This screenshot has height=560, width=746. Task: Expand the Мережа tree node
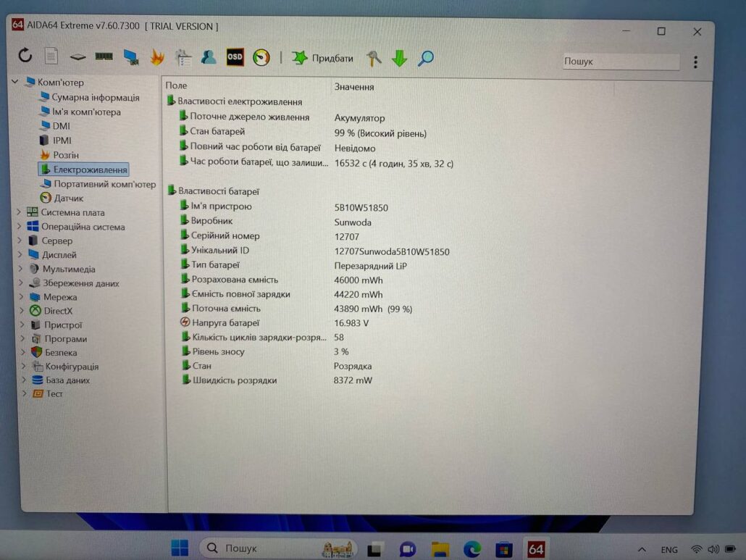point(22,297)
